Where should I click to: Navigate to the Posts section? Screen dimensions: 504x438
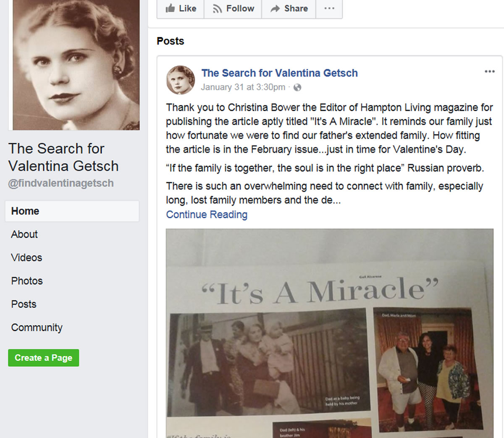pyautogui.click(x=24, y=304)
